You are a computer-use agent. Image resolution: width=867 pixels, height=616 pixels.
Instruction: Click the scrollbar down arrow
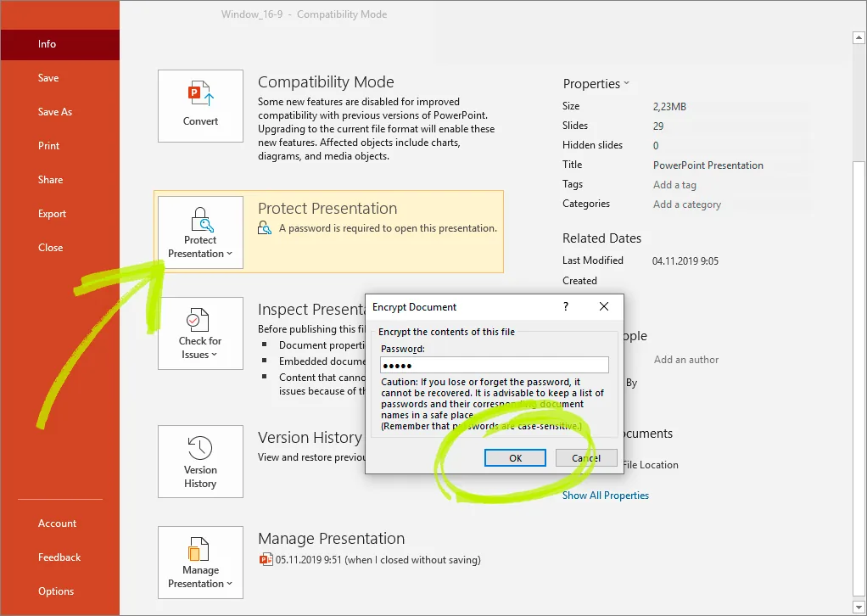(x=859, y=608)
